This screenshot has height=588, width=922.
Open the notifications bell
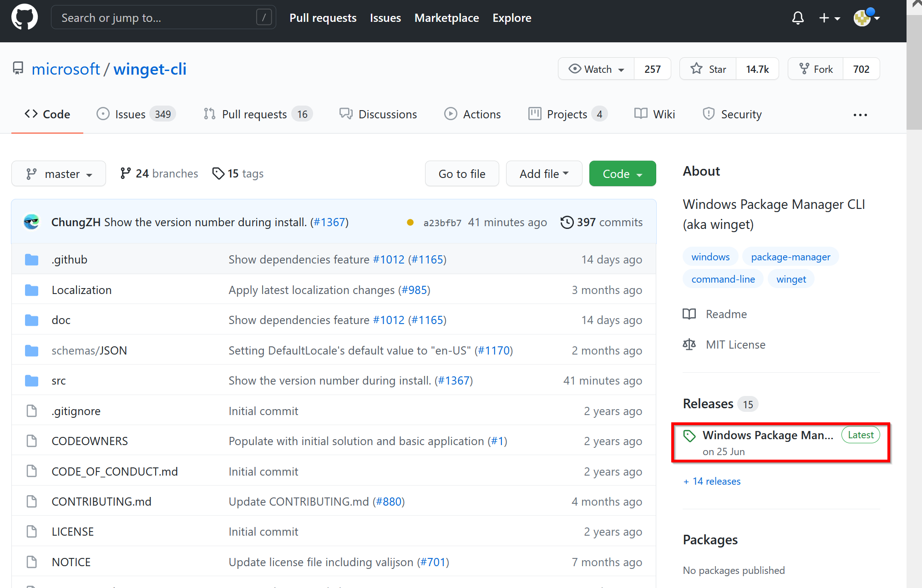pyautogui.click(x=798, y=18)
